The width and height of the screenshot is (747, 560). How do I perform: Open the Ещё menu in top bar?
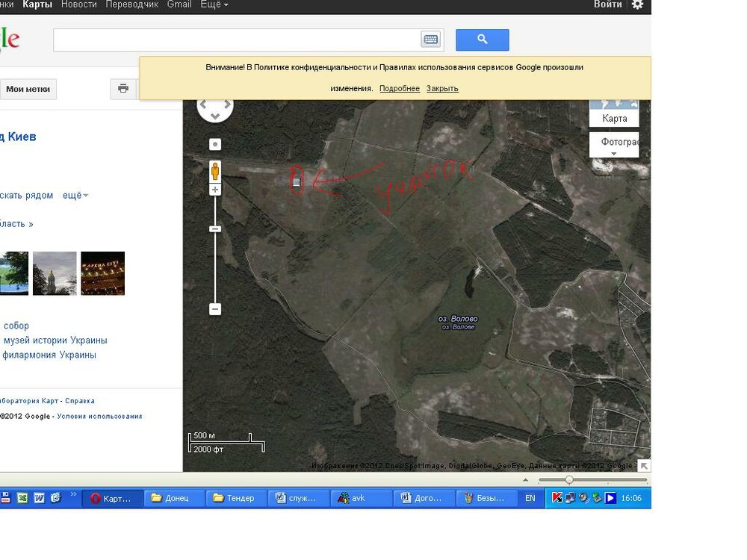coord(214,4)
